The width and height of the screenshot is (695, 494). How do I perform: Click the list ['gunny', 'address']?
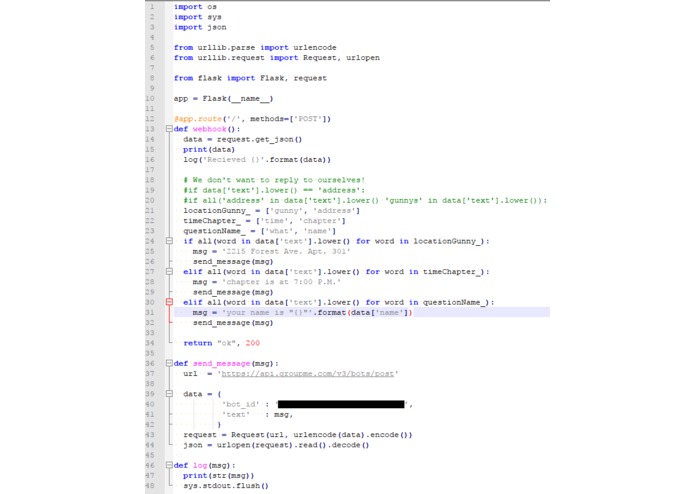tap(312, 211)
